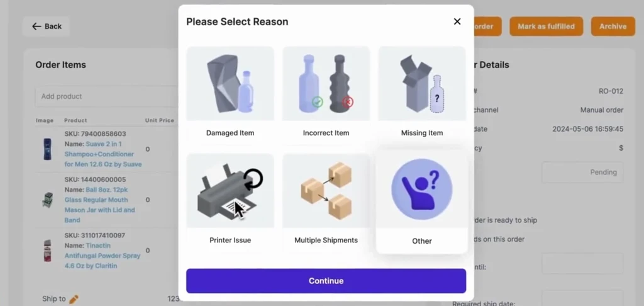
Task: Select the Damaged Item reason card
Action: tap(230, 96)
